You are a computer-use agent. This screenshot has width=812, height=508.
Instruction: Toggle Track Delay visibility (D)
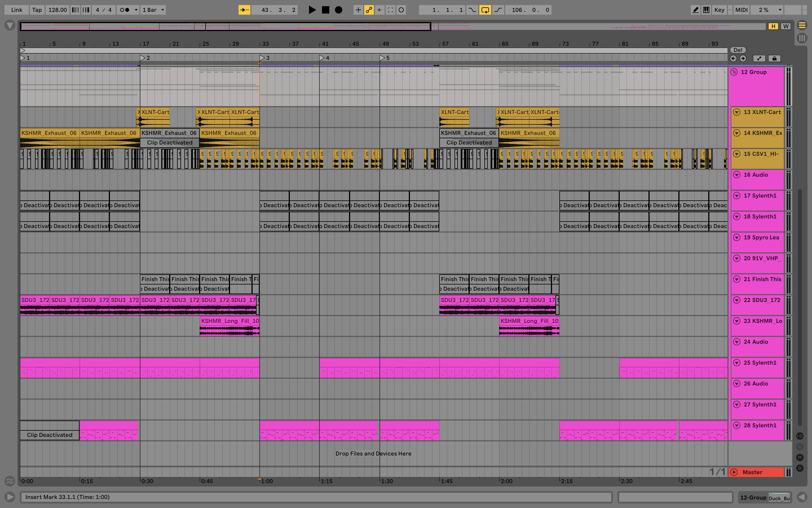(800, 468)
